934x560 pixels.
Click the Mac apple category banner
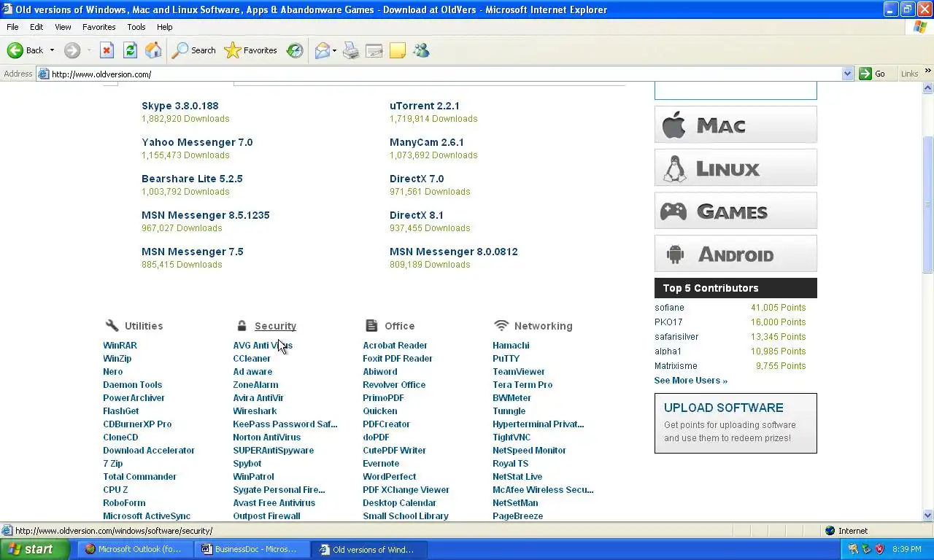pos(736,125)
